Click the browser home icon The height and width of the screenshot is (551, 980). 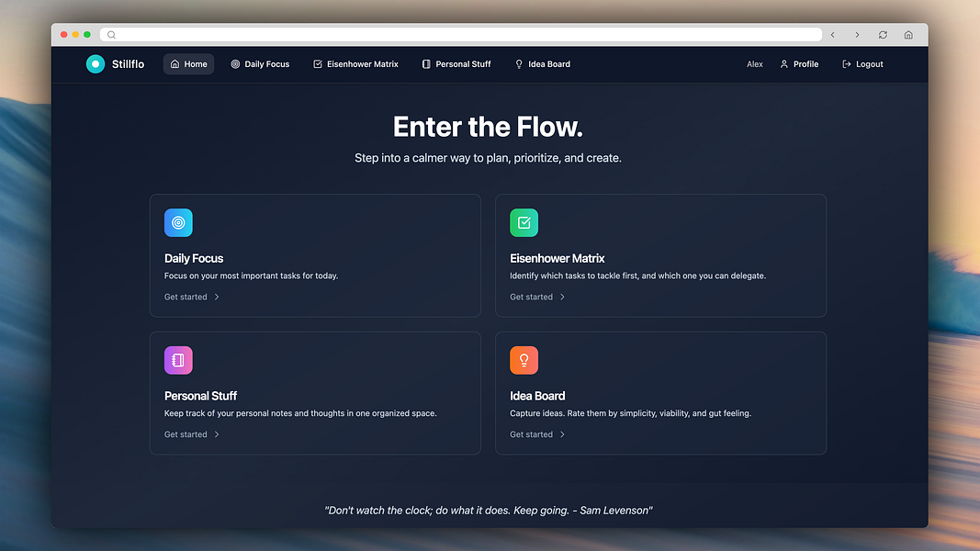pyautogui.click(x=908, y=35)
